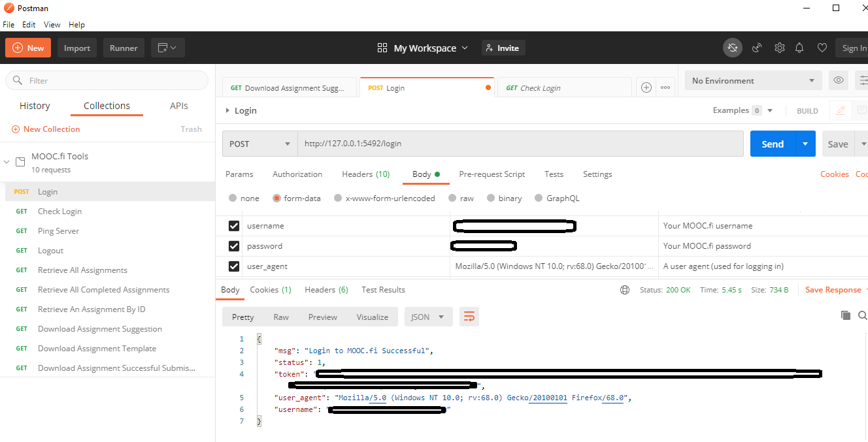Click the Invite button
The image size is (868, 442).
(503, 48)
